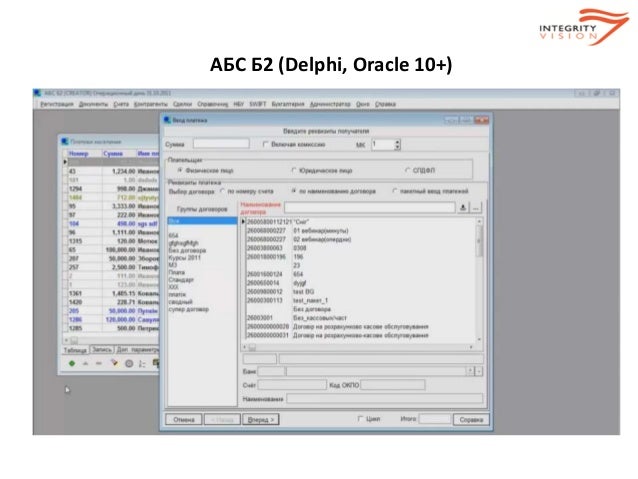This screenshot has height=479, width=638.
Task: Open the Регистрация menu
Action: tap(57, 104)
